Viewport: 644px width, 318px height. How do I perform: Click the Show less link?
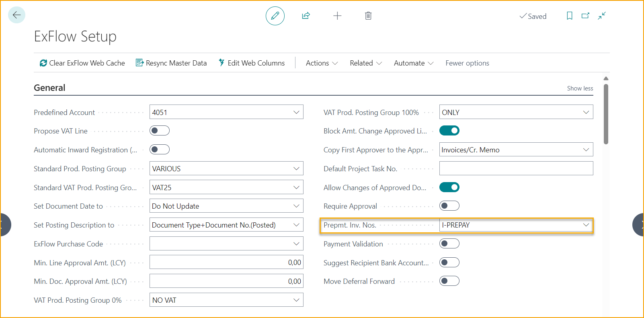pyautogui.click(x=580, y=88)
